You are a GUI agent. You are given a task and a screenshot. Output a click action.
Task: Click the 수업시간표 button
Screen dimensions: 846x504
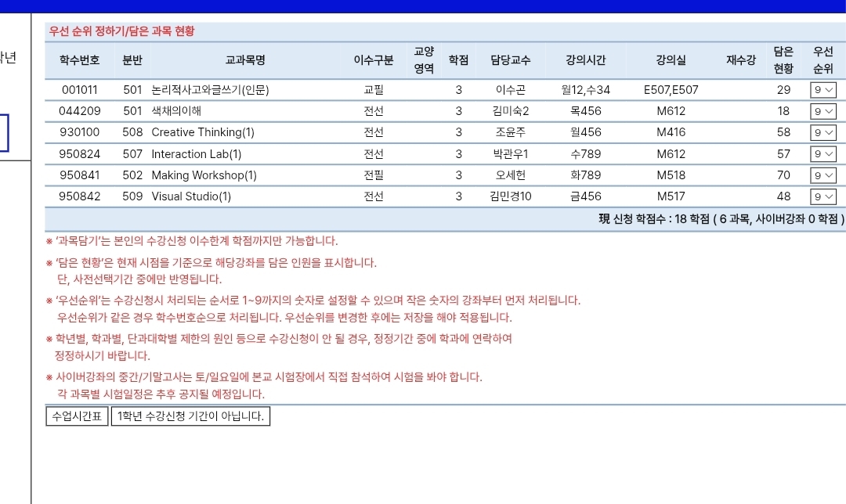[77, 416]
